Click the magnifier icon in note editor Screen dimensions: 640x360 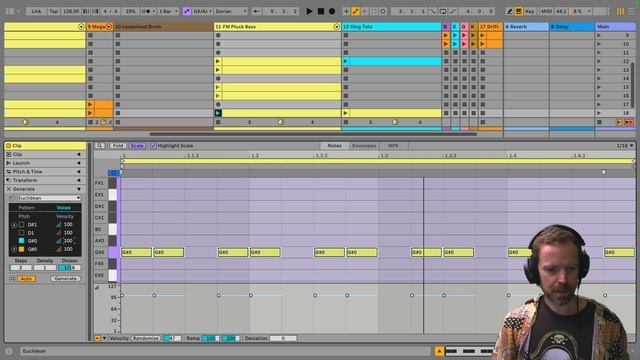(x=99, y=146)
